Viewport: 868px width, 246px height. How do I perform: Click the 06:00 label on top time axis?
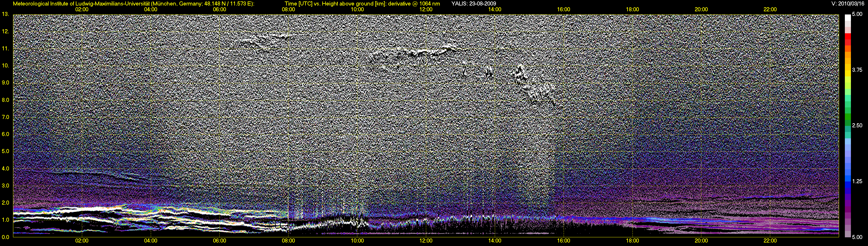click(219, 10)
